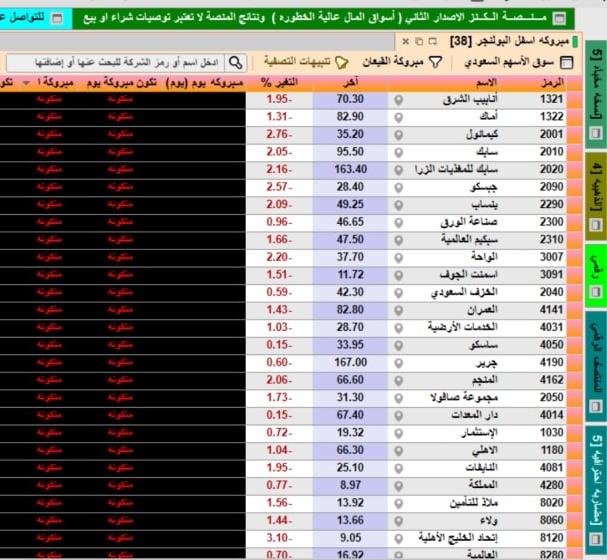Click the pin icon beside الخزف السعودي
607x560 pixels.
[x=399, y=293]
